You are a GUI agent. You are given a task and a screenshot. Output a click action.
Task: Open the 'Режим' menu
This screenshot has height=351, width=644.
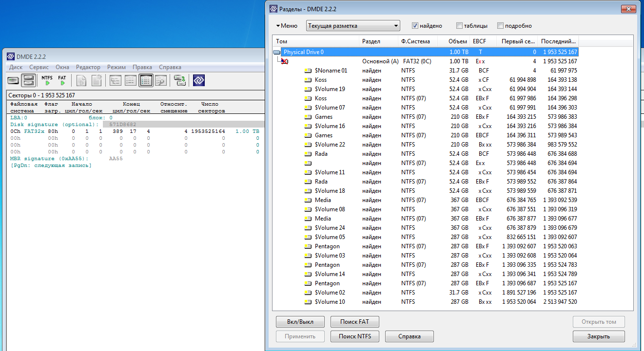tap(117, 67)
